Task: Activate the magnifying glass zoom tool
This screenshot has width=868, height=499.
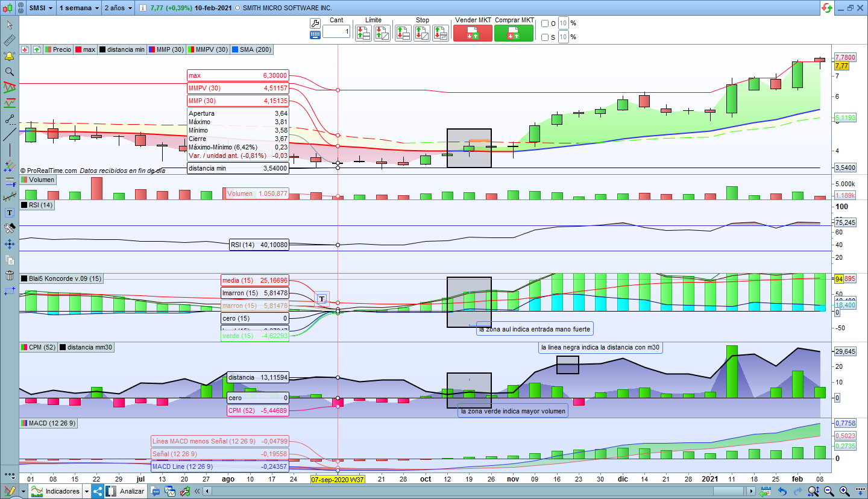Action: pos(10,72)
